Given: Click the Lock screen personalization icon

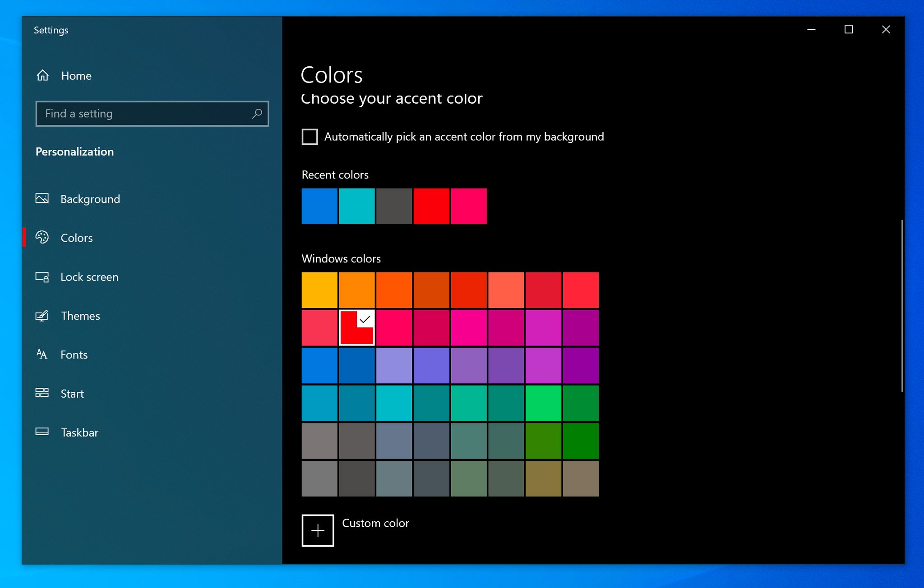Looking at the screenshot, I should [x=42, y=276].
